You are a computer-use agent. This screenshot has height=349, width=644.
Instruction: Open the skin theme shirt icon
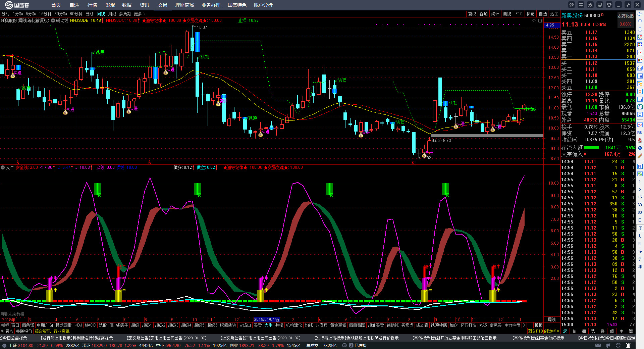coord(609,5)
